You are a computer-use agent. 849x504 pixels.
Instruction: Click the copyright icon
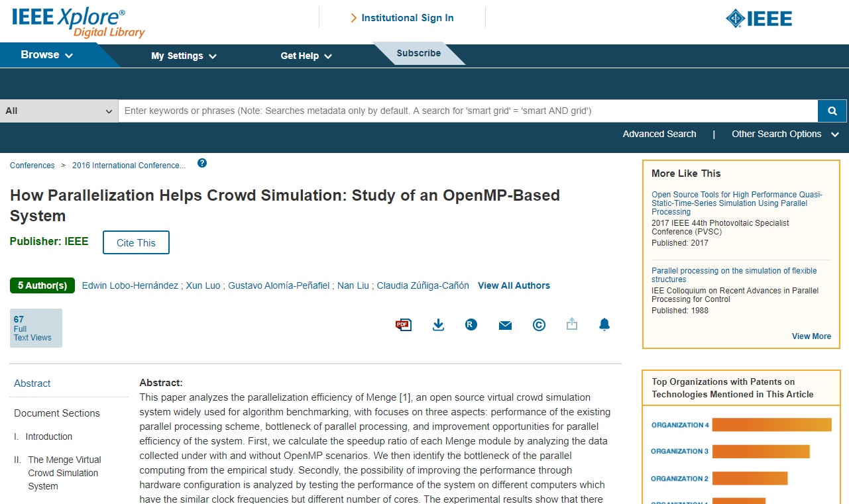(539, 325)
